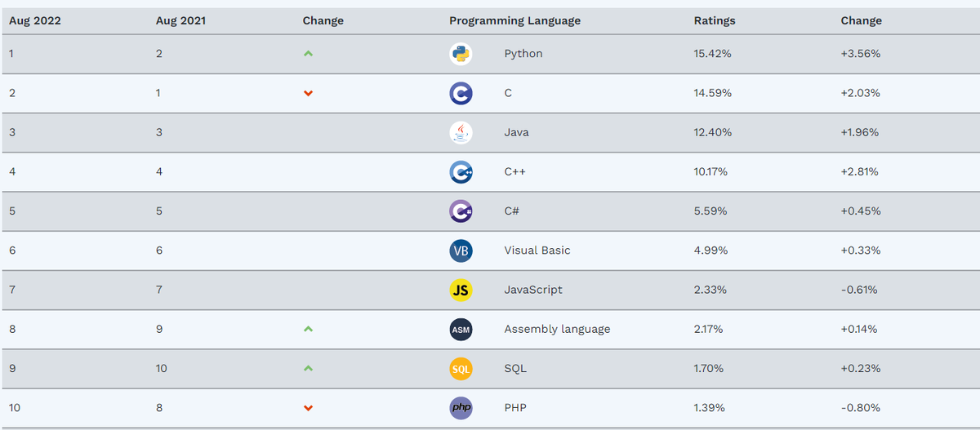The height and width of the screenshot is (430, 980).
Task: Click green up arrow in Assembly language row
Action: (308, 330)
